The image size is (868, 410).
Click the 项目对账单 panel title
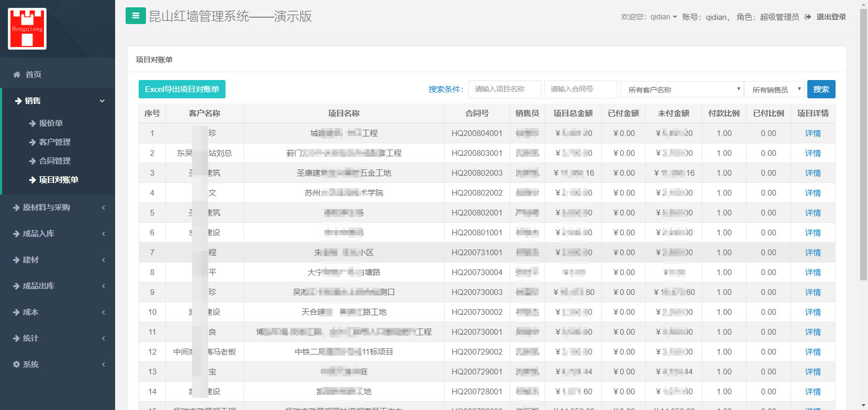(154, 60)
